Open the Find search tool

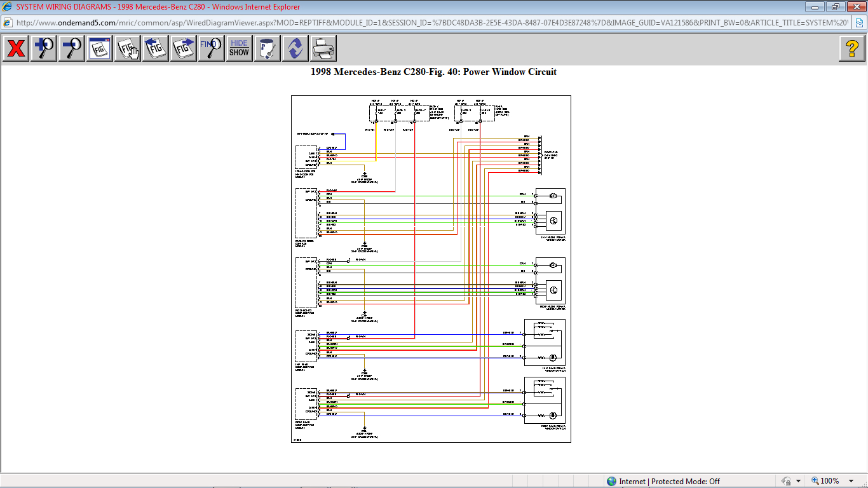pos(212,48)
